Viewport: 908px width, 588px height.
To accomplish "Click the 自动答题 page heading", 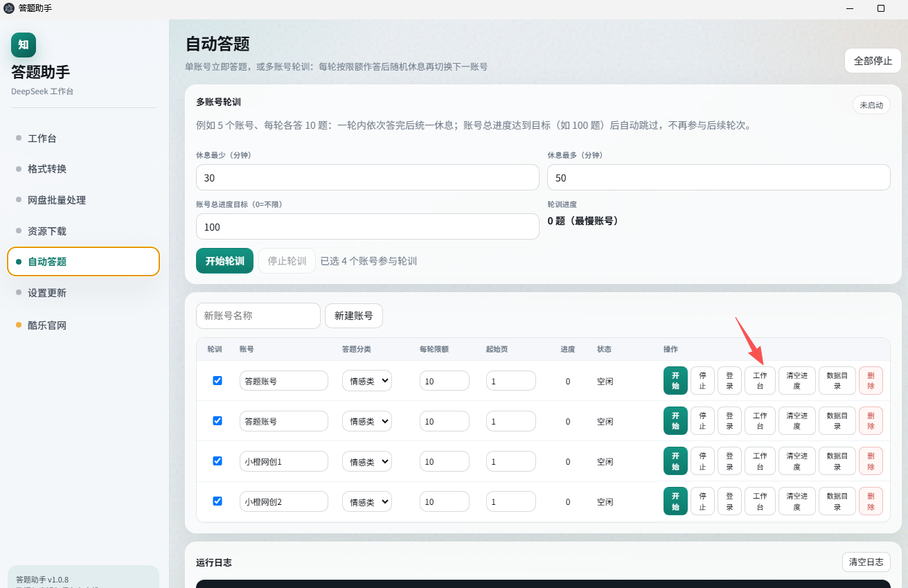I will point(217,44).
